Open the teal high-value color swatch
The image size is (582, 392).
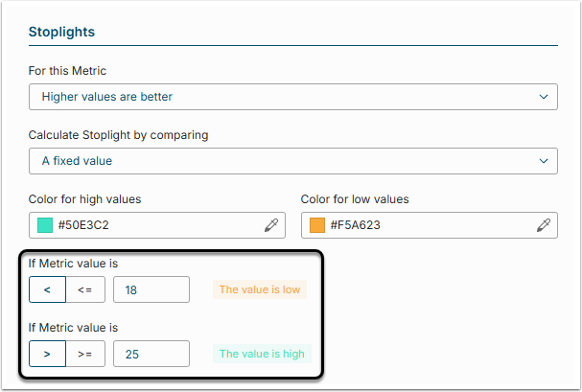(44, 225)
